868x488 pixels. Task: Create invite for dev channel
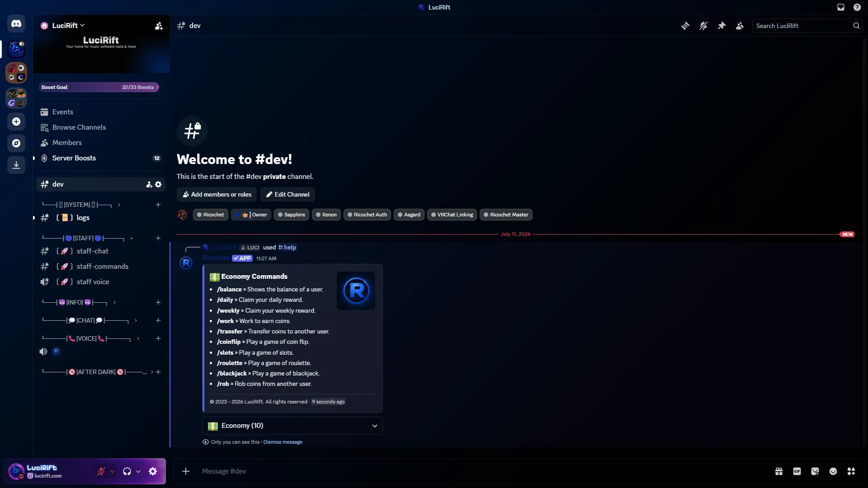coord(149,184)
